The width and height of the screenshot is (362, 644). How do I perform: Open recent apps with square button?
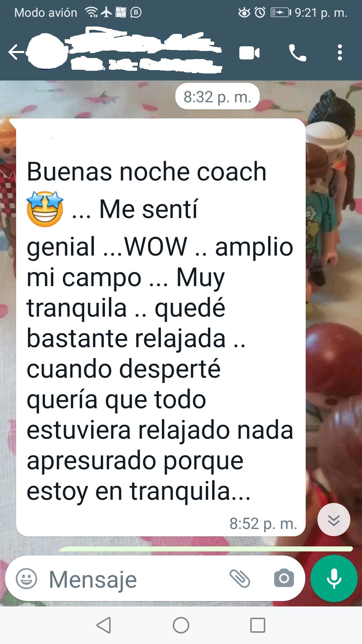coord(258,625)
